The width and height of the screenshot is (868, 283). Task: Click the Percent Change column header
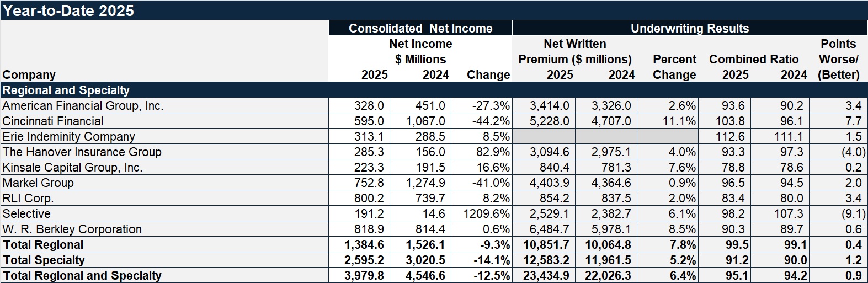(x=674, y=67)
